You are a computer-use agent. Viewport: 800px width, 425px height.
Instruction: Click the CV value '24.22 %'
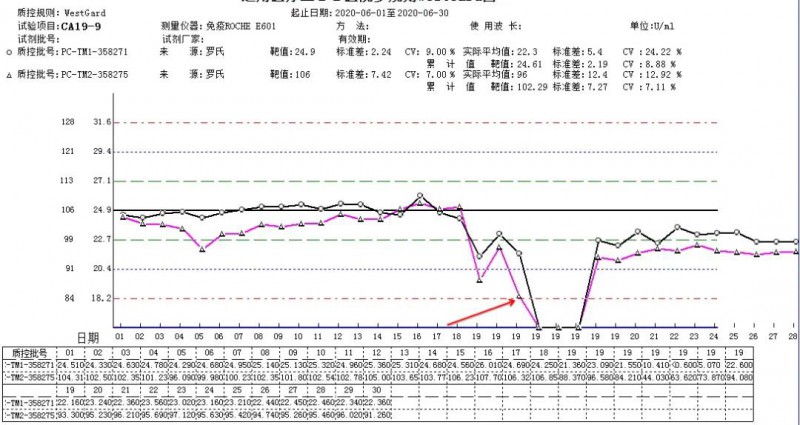[x=662, y=52]
